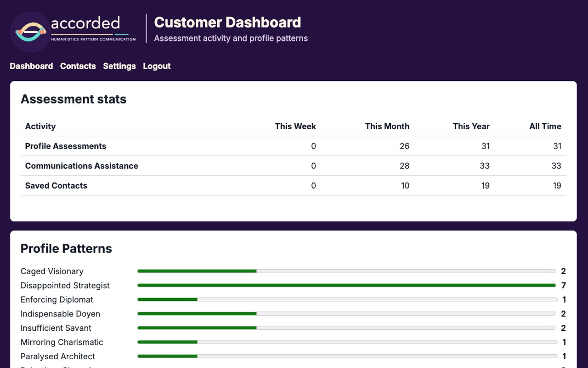Select the Communications Assistance row label
Viewport: 588px width, 368px height.
tap(82, 166)
